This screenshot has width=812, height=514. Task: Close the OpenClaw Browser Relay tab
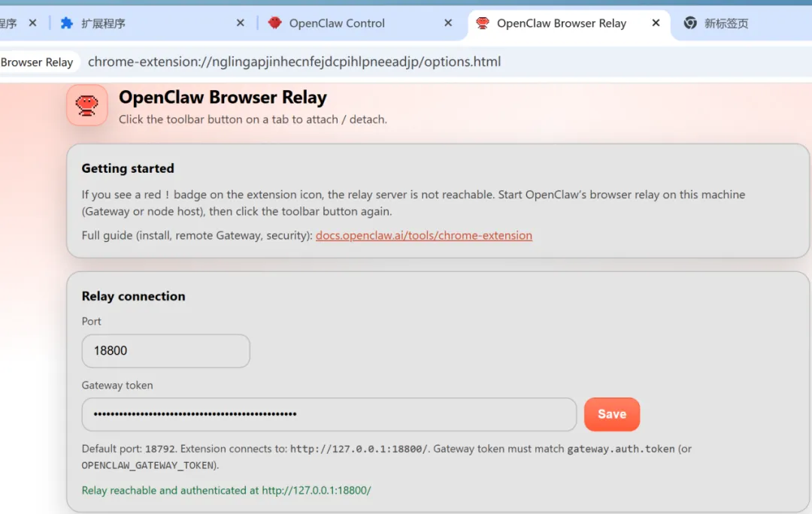coord(656,23)
